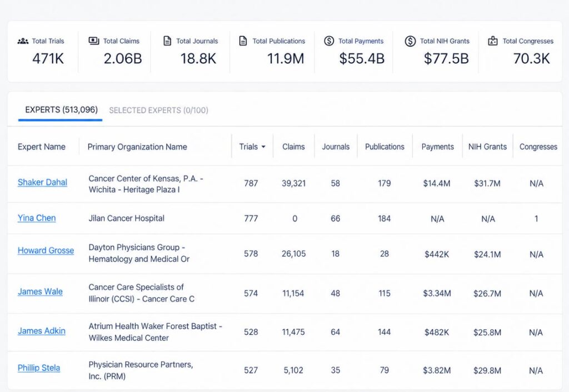This screenshot has width=569, height=392.
Task: Sort by the Congresses column header
Action: click(x=538, y=147)
